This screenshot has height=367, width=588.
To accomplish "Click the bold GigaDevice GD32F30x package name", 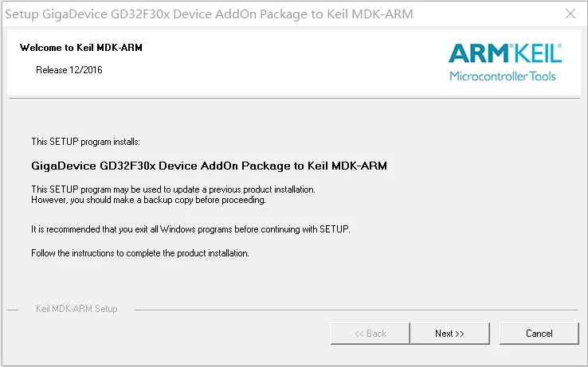I will pyautogui.click(x=209, y=166).
